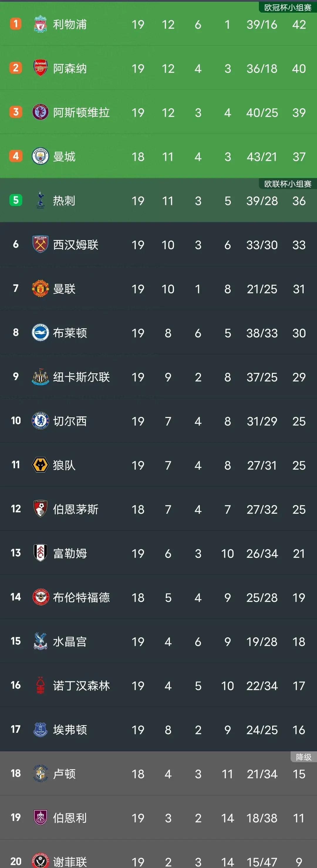317x868 pixels.
Task: Open the Manchester City badge
Action: point(40,156)
